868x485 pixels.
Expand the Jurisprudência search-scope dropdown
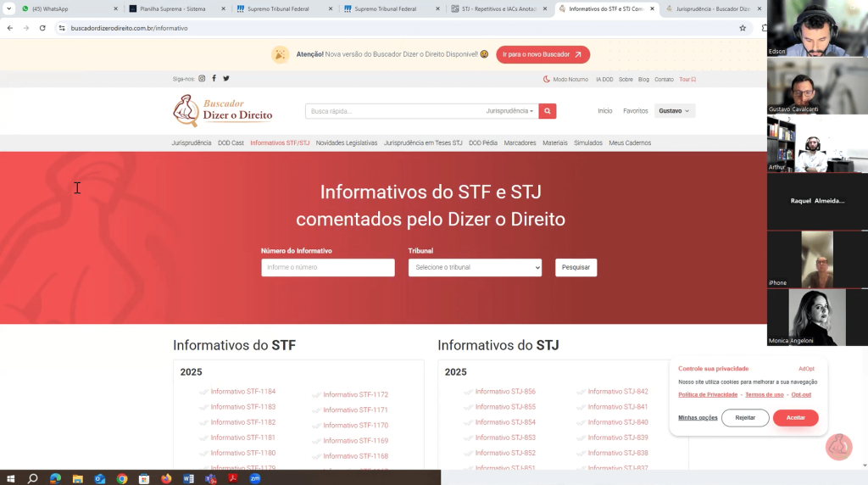(x=509, y=111)
